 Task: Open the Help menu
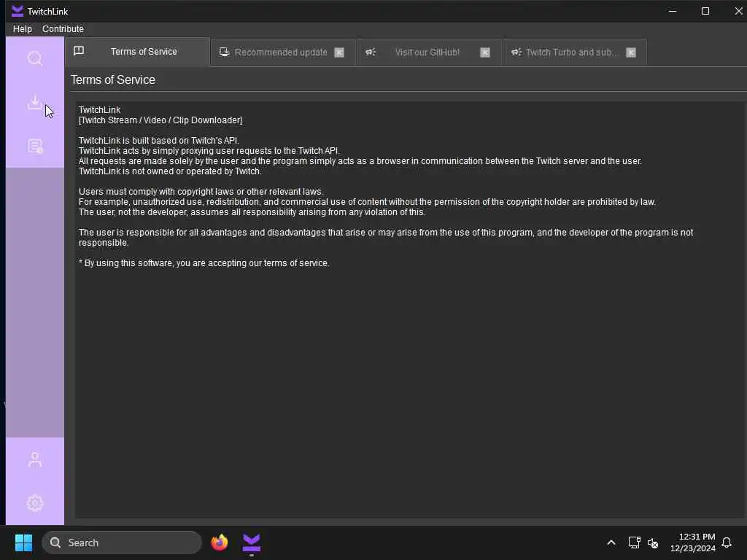click(23, 29)
